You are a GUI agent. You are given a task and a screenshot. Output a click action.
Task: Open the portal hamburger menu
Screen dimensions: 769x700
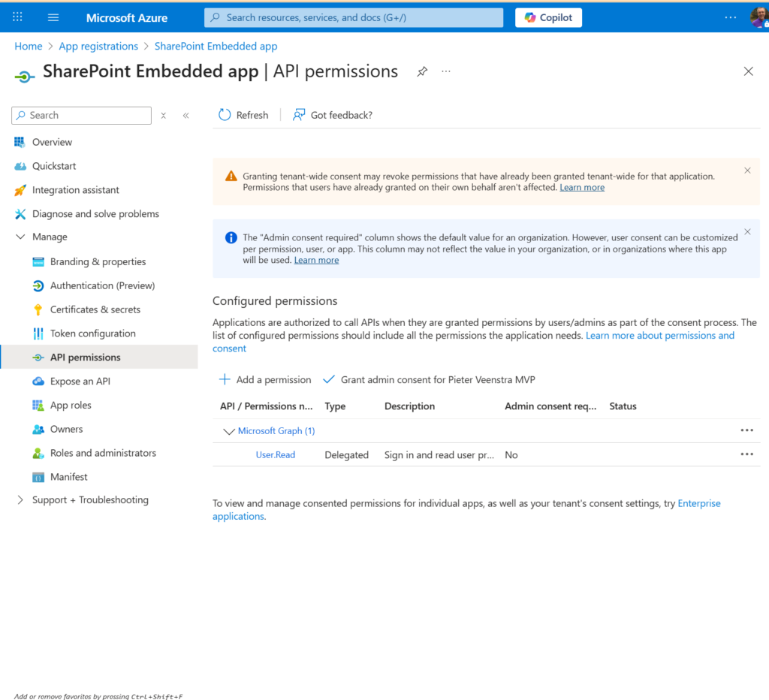[x=53, y=18]
